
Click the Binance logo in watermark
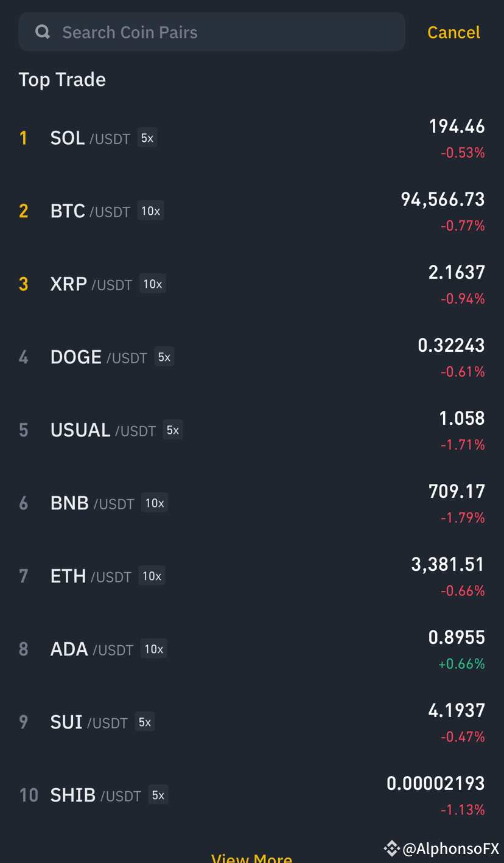click(391, 848)
